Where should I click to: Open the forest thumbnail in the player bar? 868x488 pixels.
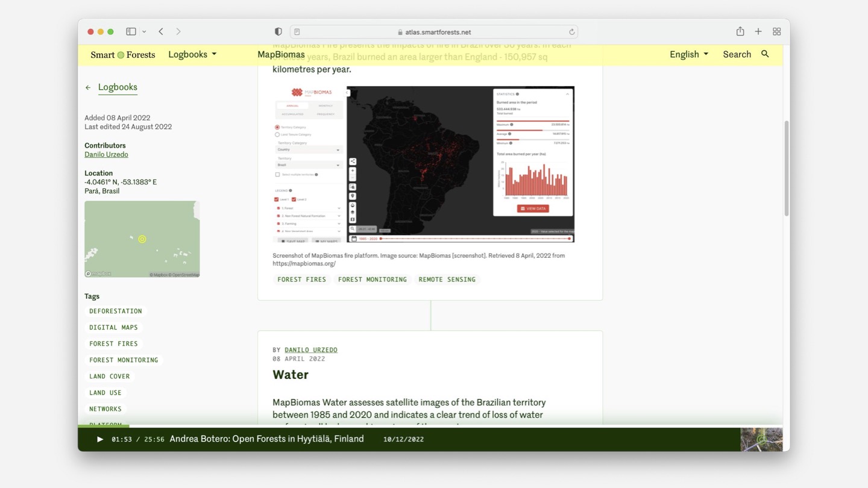pos(761,439)
